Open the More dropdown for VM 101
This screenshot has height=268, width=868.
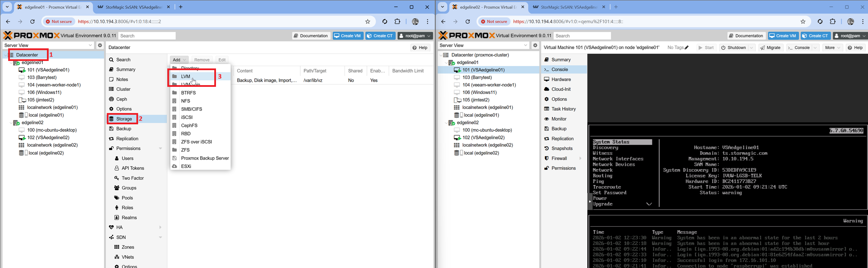click(x=832, y=48)
